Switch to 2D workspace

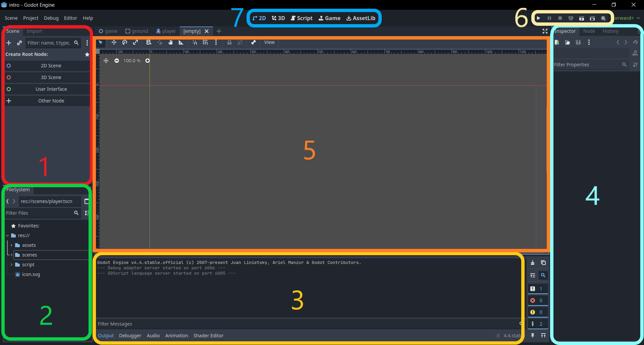tap(259, 18)
